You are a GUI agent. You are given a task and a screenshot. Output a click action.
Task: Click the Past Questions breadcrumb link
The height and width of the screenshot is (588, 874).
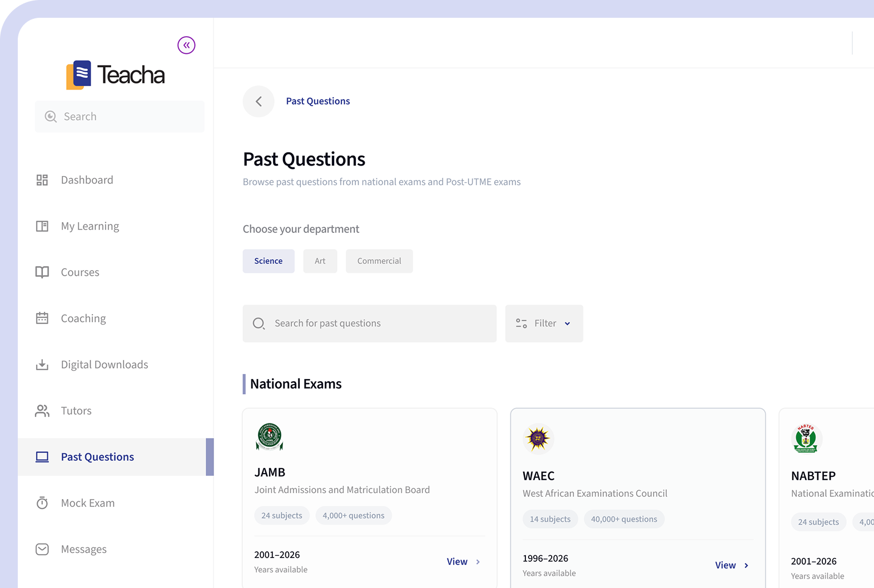[x=318, y=101]
